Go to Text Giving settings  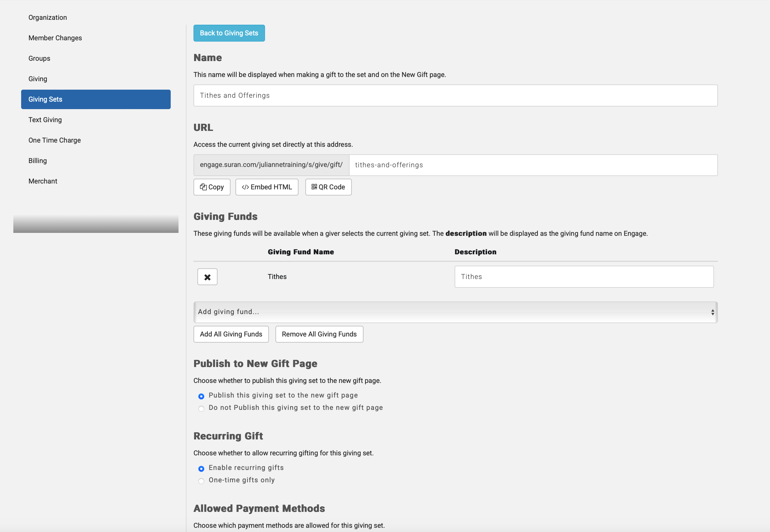click(45, 120)
